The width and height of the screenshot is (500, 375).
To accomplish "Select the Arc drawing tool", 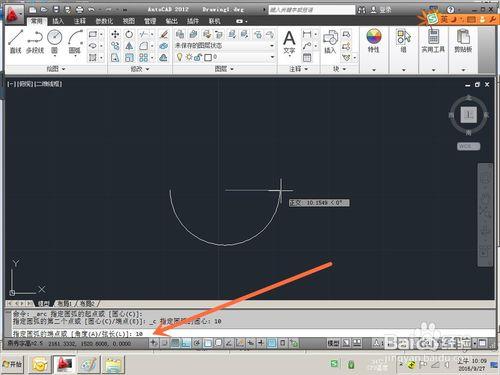I will [75, 41].
